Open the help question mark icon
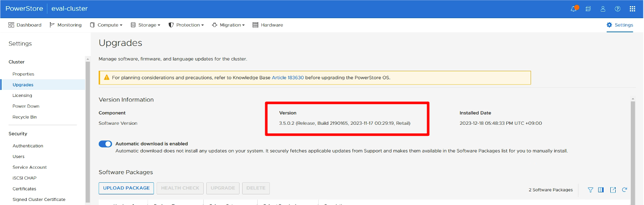This screenshot has height=205, width=644. [617, 9]
